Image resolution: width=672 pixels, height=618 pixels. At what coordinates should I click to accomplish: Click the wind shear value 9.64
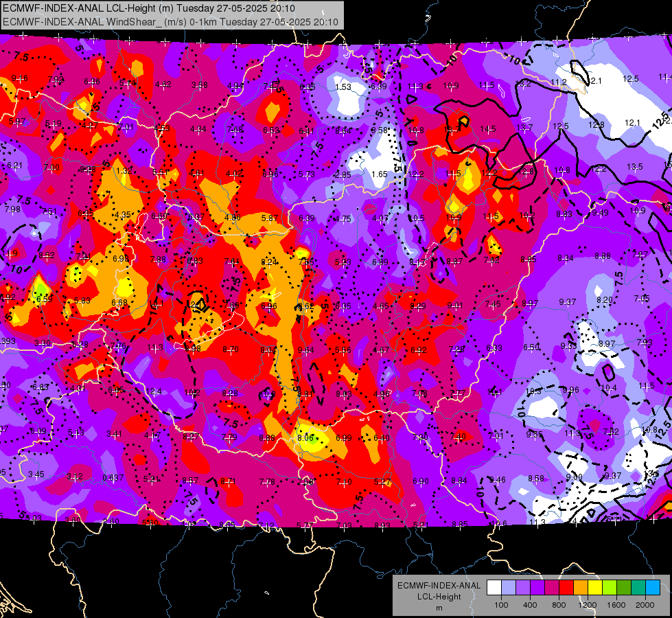pos(305,350)
